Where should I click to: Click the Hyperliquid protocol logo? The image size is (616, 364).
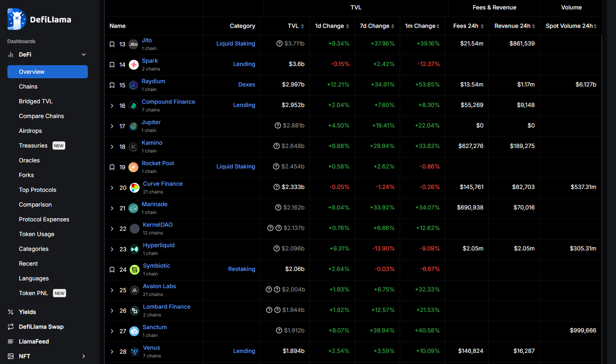[x=135, y=249]
